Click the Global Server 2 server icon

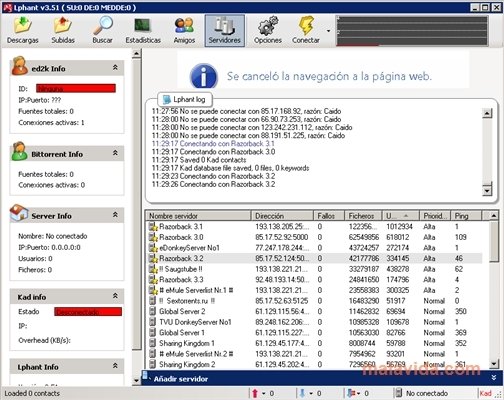click(152, 312)
